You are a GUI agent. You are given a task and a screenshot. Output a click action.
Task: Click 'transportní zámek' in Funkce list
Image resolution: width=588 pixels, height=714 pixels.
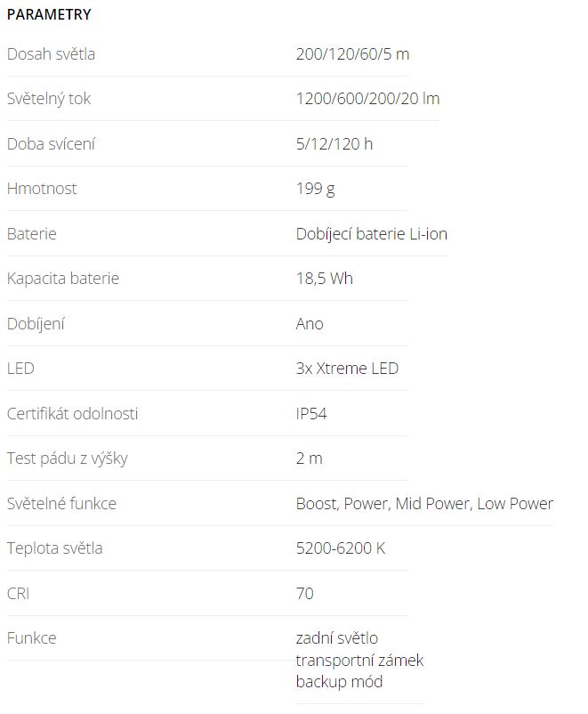[359, 661]
